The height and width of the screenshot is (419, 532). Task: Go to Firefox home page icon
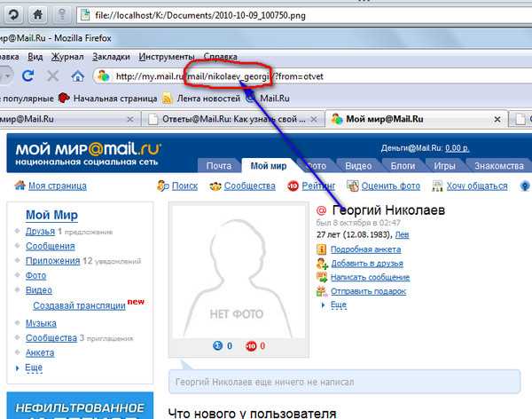(78, 76)
